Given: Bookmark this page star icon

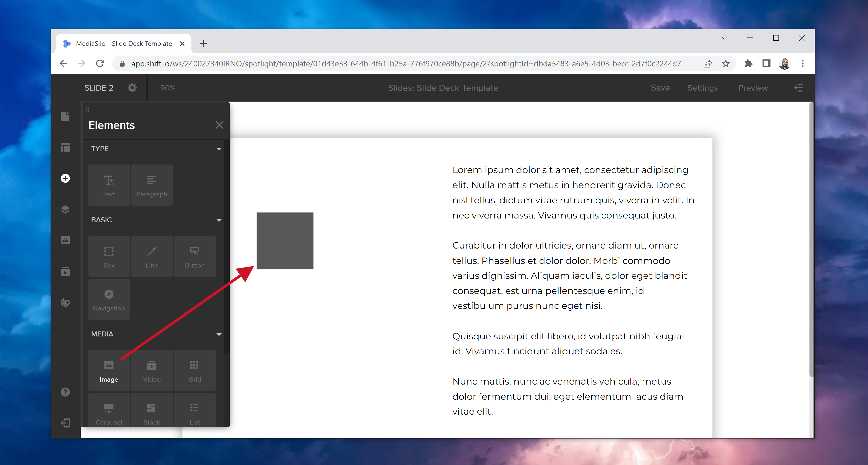Looking at the screenshot, I should click(726, 64).
